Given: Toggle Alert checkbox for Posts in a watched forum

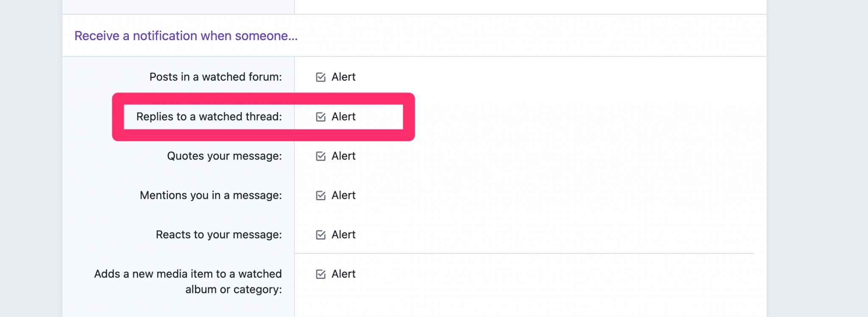Looking at the screenshot, I should tap(321, 77).
